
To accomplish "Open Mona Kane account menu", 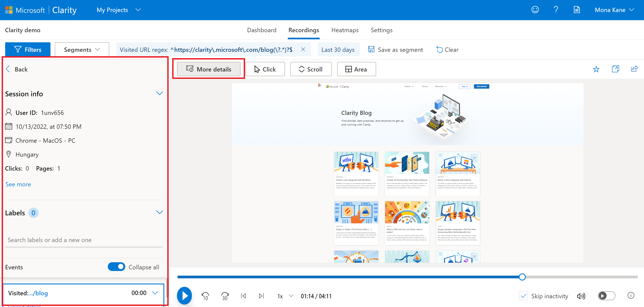I will tap(615, 10).
